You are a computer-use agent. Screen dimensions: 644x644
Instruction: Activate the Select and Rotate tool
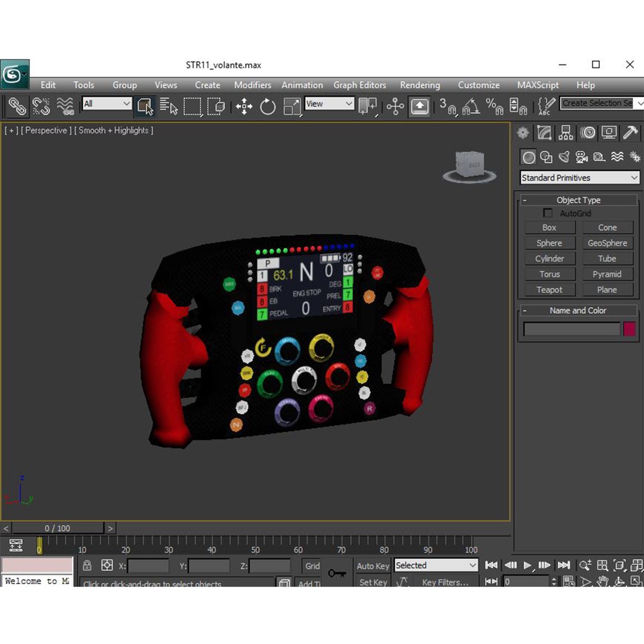click(x=267, y=106)
